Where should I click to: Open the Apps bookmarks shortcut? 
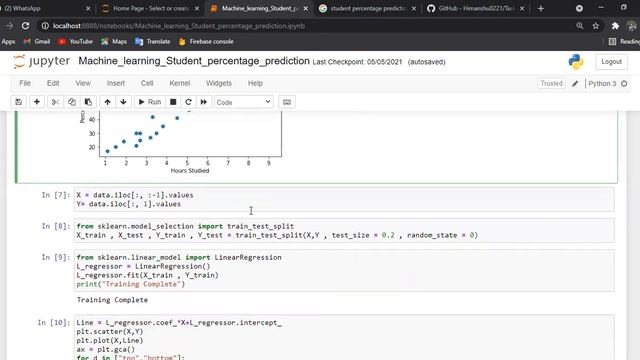pyautogui.click(x=8, y=42)
